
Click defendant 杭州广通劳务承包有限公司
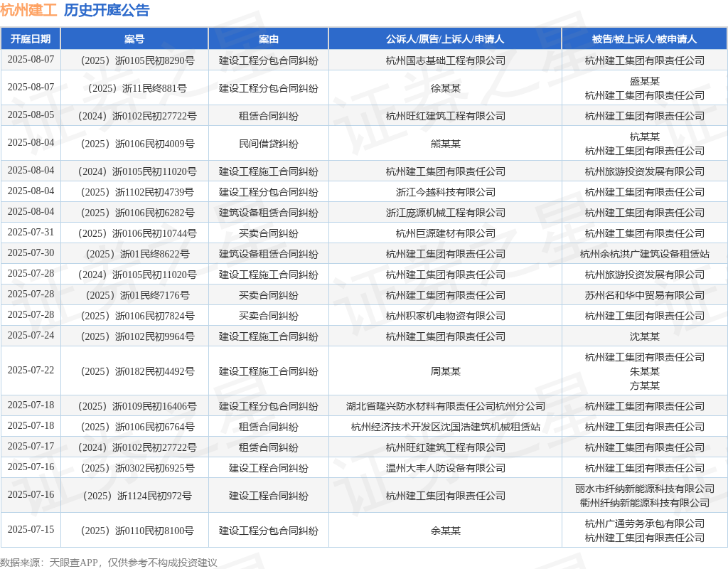pos(644,523)
